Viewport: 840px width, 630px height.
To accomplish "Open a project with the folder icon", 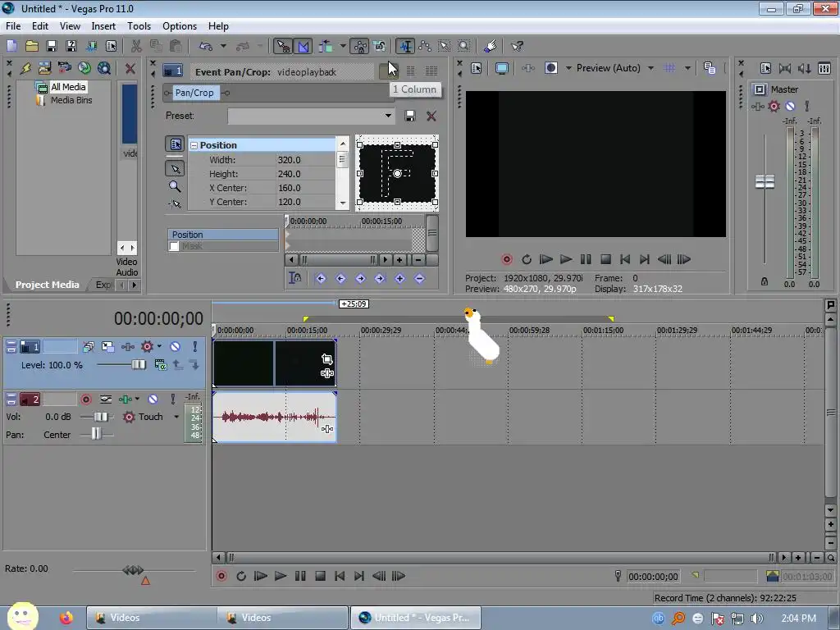I will point(32,46).
